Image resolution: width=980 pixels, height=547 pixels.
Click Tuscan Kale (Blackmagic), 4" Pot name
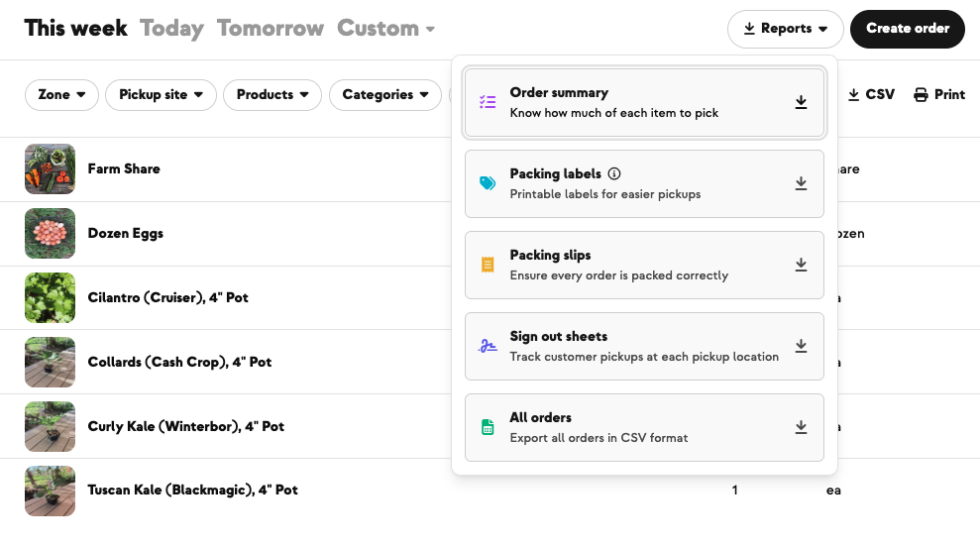pos(192,491)
